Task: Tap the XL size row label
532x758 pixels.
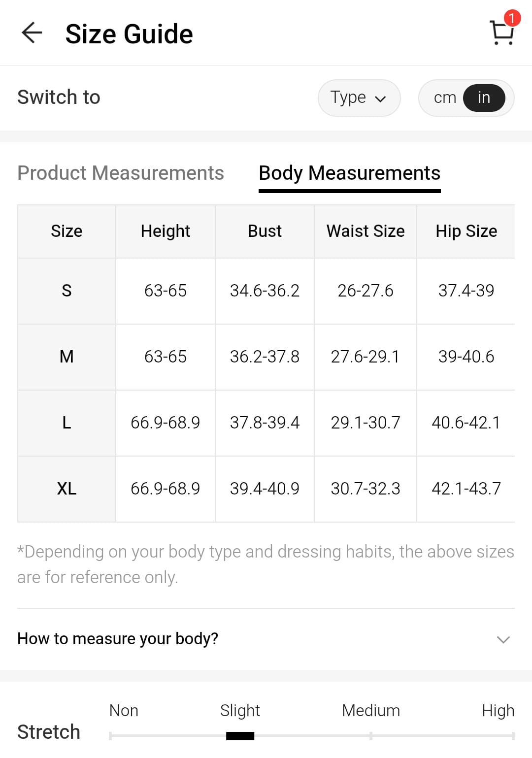Action: tap(66, 489)
